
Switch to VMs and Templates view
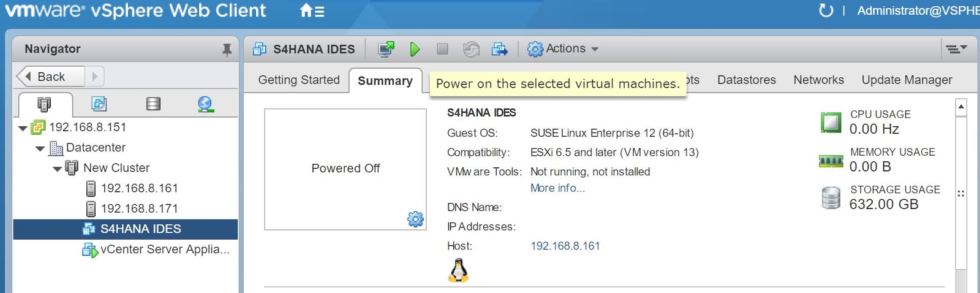point(99,104)
